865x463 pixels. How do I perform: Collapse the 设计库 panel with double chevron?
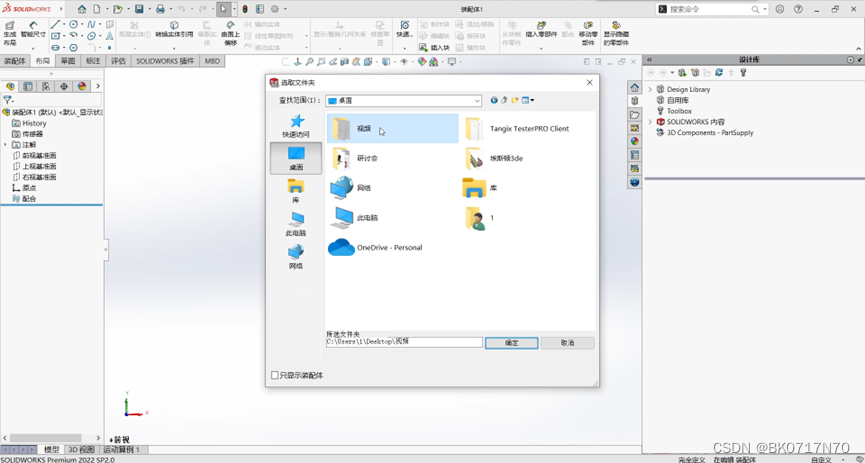pos(649,60)
